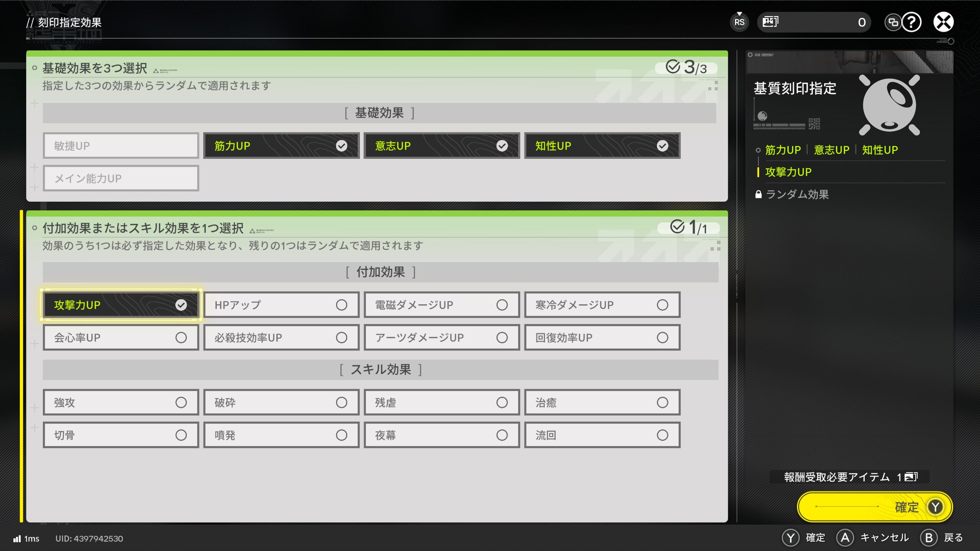Click the 基質刻印指定 essence orb image
Screen dimensions: 980x551
tap(889, 105)
